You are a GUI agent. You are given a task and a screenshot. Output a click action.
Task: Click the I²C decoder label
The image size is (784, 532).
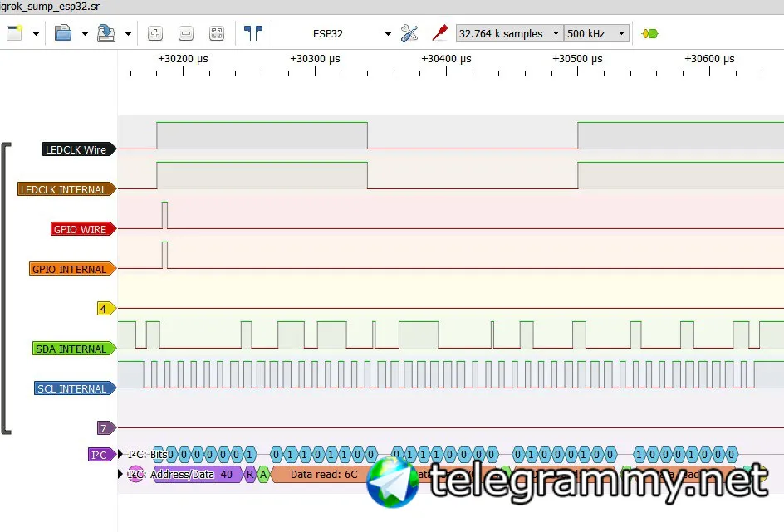102,455
